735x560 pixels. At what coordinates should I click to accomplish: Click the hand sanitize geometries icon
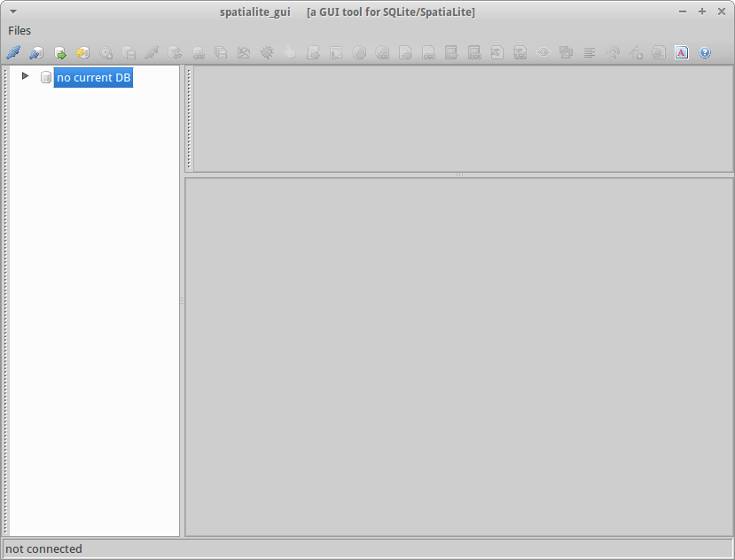point(290,52)
